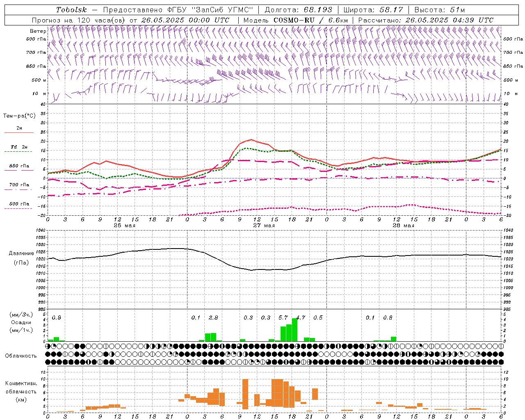Image resolution: width=525 pixels, height=420 pixels.
Task: Click the "Давление" pressure panel label
Action: 21,253
